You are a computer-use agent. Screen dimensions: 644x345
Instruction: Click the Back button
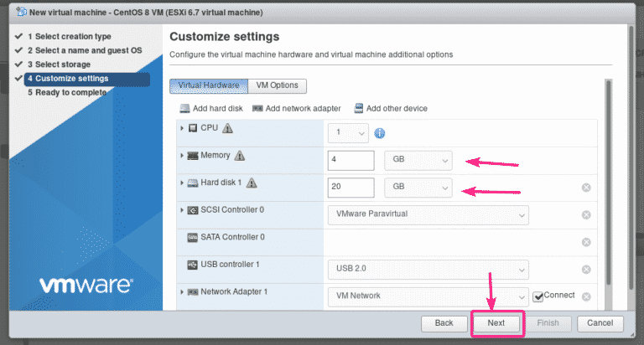[444, 322]
